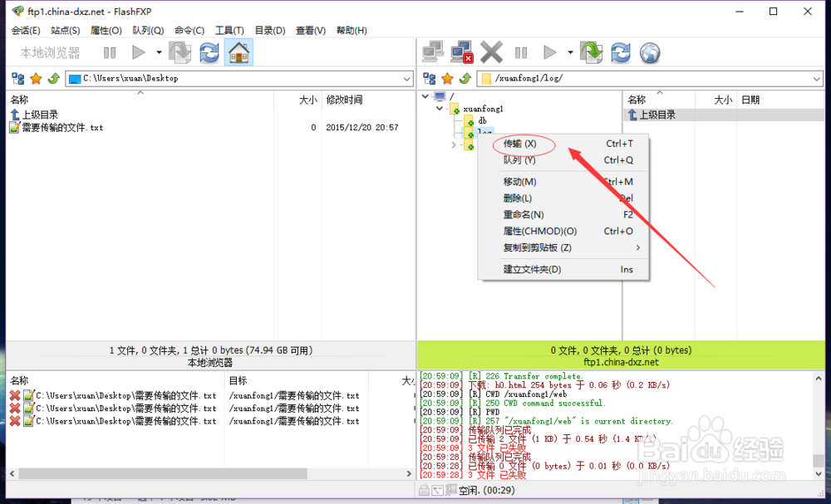Open the remote transfer options arrow
Image resolution: width=831 pixels, height=504 pixels.
click(570, 52)
